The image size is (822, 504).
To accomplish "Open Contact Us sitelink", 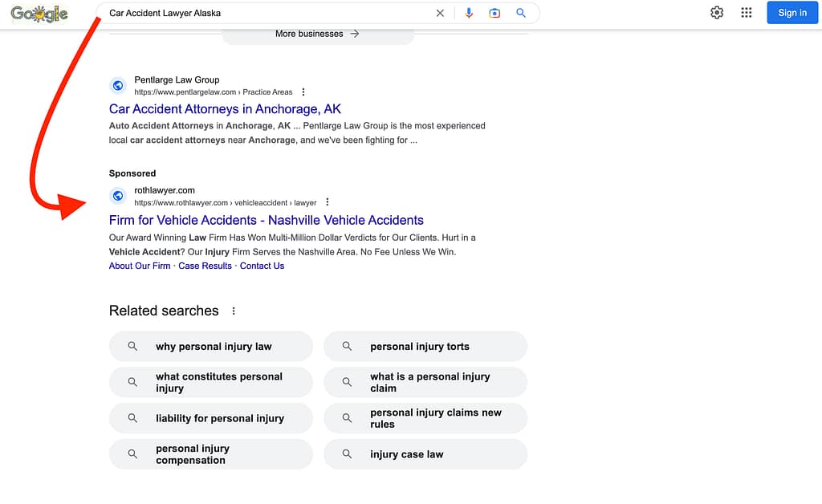I will point(262,266).
